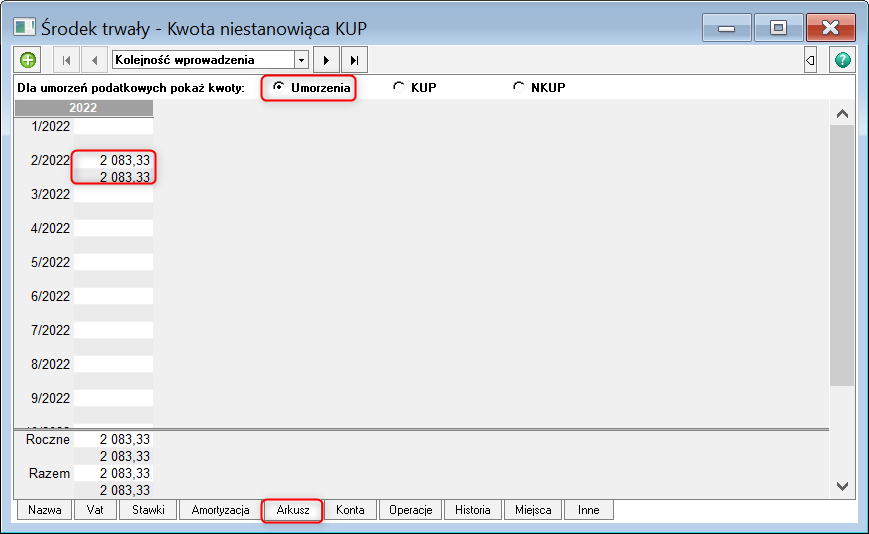Select the NKUP radio option

coord(539,88)
